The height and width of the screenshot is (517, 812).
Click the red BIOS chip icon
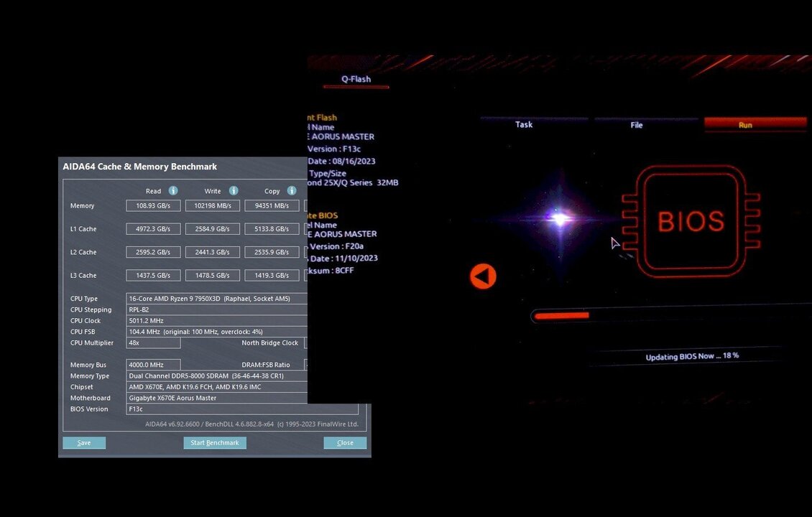coord(691,221)
